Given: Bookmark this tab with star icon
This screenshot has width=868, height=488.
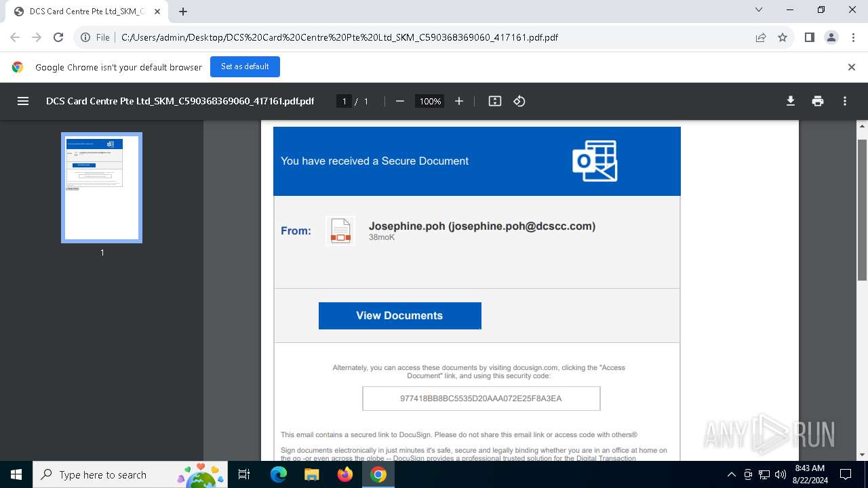Looking at the screenshot, I should click(783, 37).
